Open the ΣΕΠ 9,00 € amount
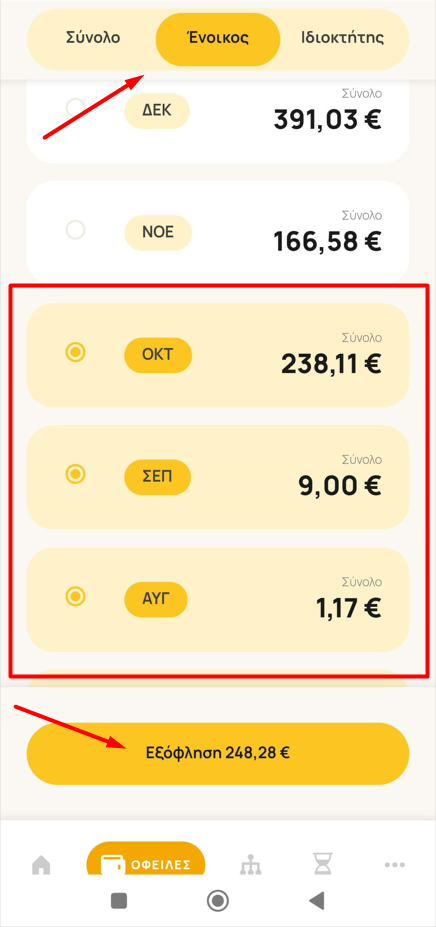436x927 pixels. 339,486
